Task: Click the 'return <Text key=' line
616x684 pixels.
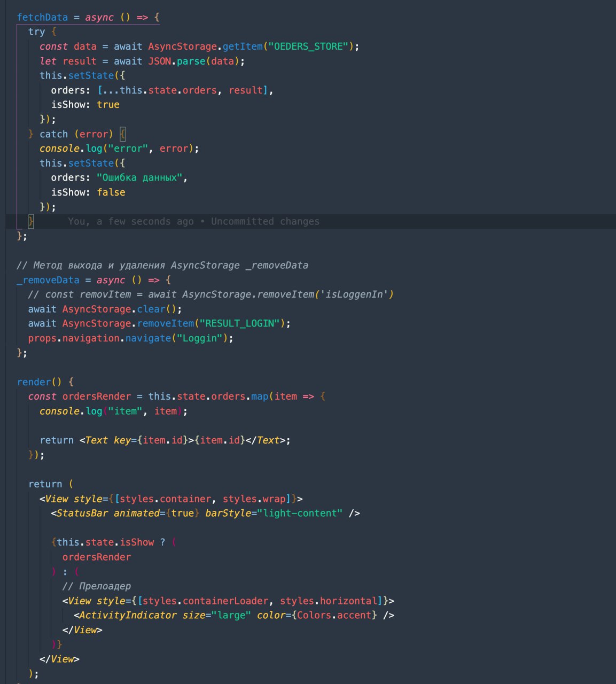Action: [165, 440]
